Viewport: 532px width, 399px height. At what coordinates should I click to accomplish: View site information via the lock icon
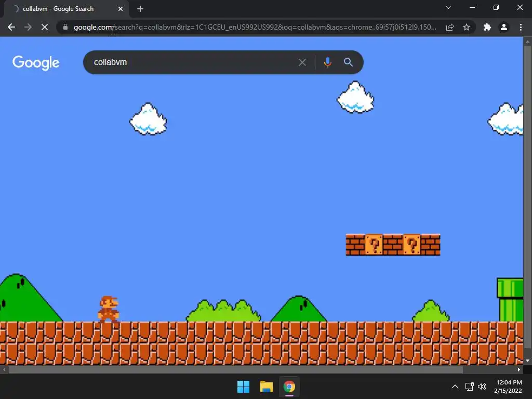[x=65, y=27]
